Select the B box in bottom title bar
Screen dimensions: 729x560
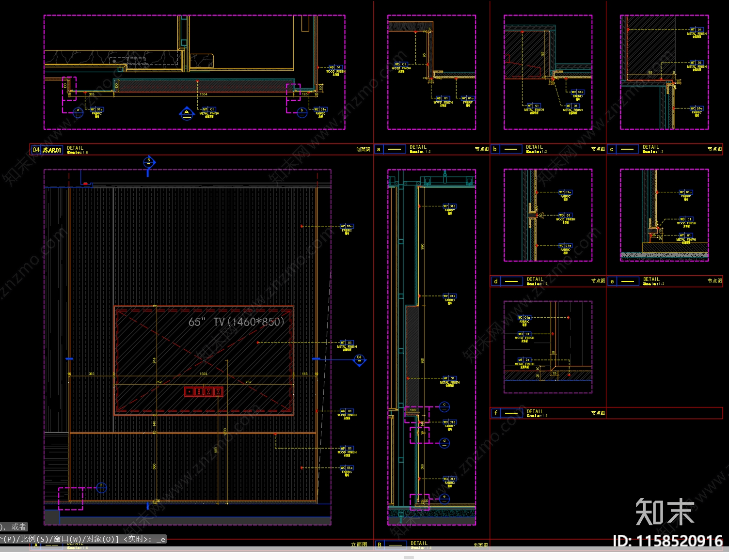pos(380,545)
